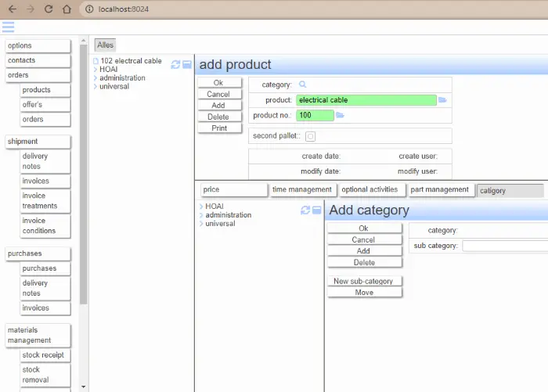Toggle the second pallet checkbox
548x392 pixels.
pyautogui.click(x=310, y=136)
